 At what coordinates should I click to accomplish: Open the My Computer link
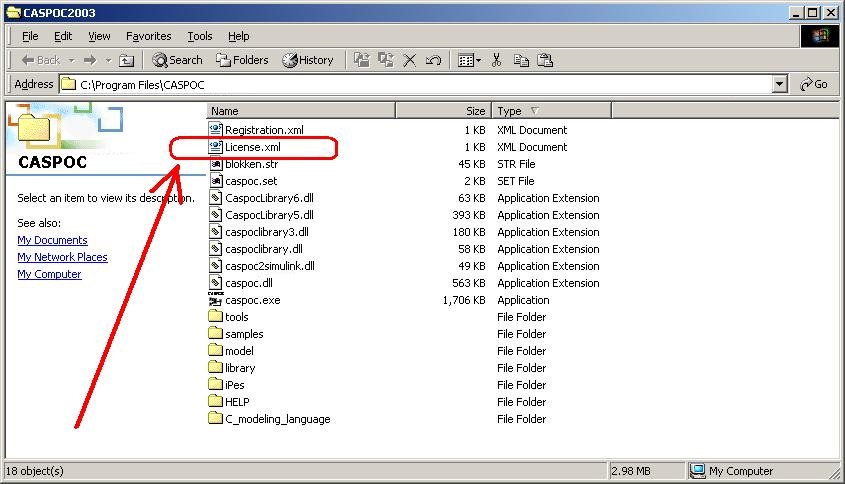(50, 274)
